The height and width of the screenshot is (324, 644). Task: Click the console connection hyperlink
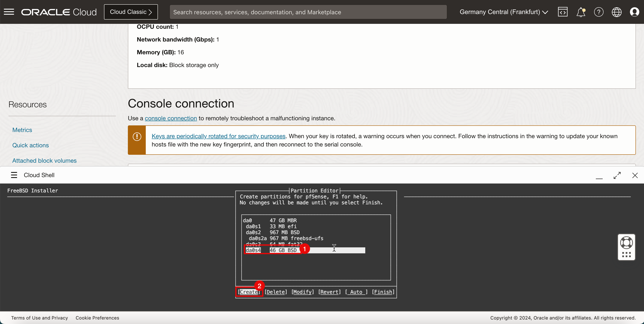[170, 118]
